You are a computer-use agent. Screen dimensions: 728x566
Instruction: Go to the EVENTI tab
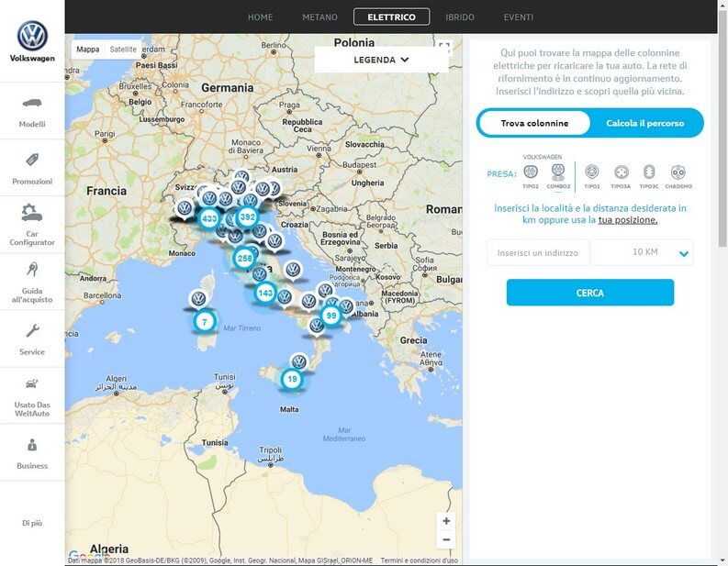tap(519, 17)
